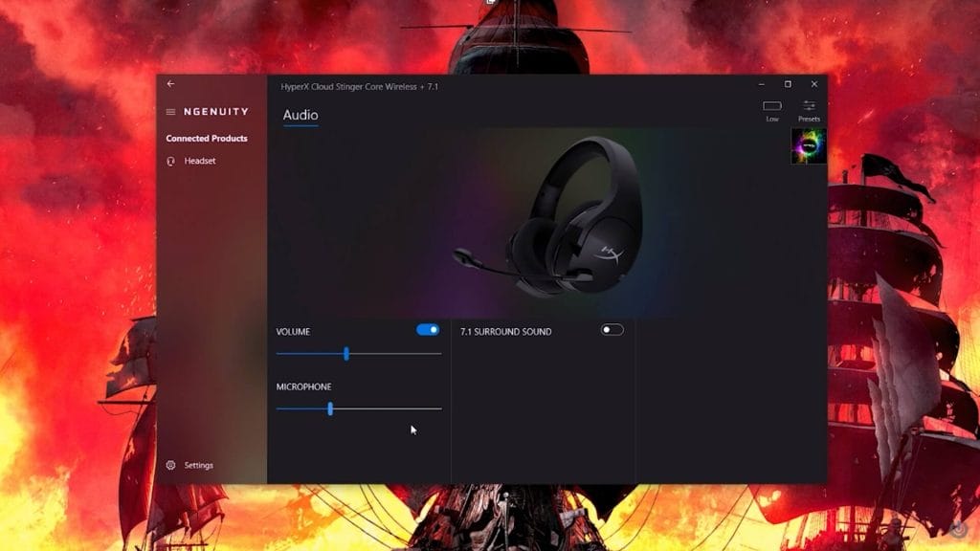Select the colorful preset thumbnail
980x551 pixels.
click(x=809, y=146)
